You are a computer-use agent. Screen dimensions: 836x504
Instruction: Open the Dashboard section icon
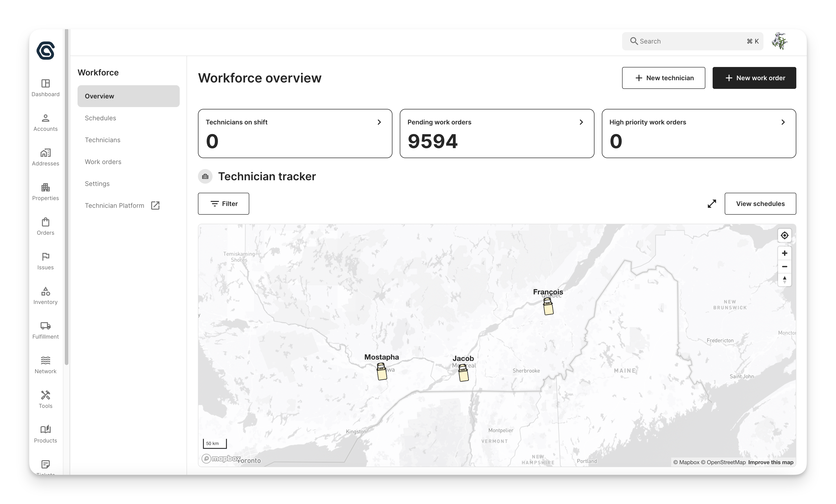[x=45, y=83]
